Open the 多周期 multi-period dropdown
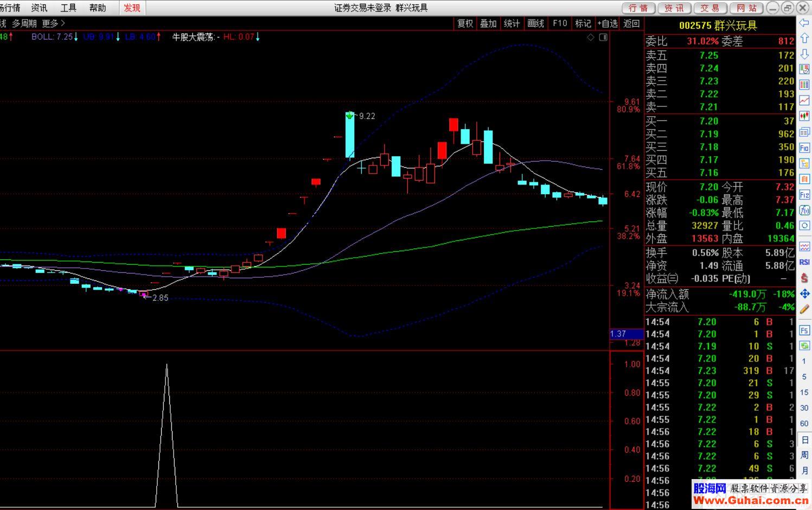 (x=24, y=23)
